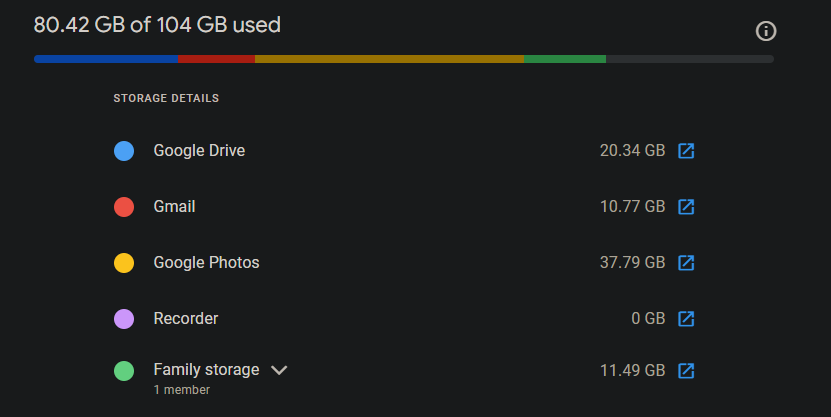The image size is (831, 417).
Task: Click the Google Photos label
Action: click(206, 263)
